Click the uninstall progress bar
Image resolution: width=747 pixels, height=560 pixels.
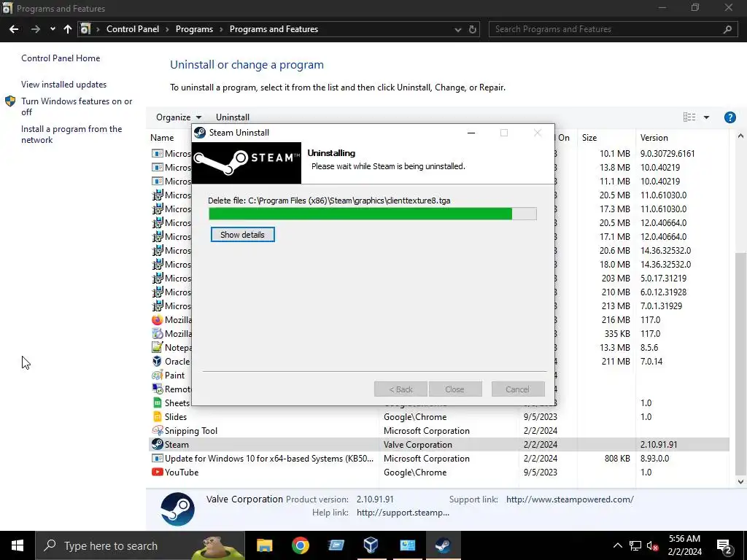[373, 214]
